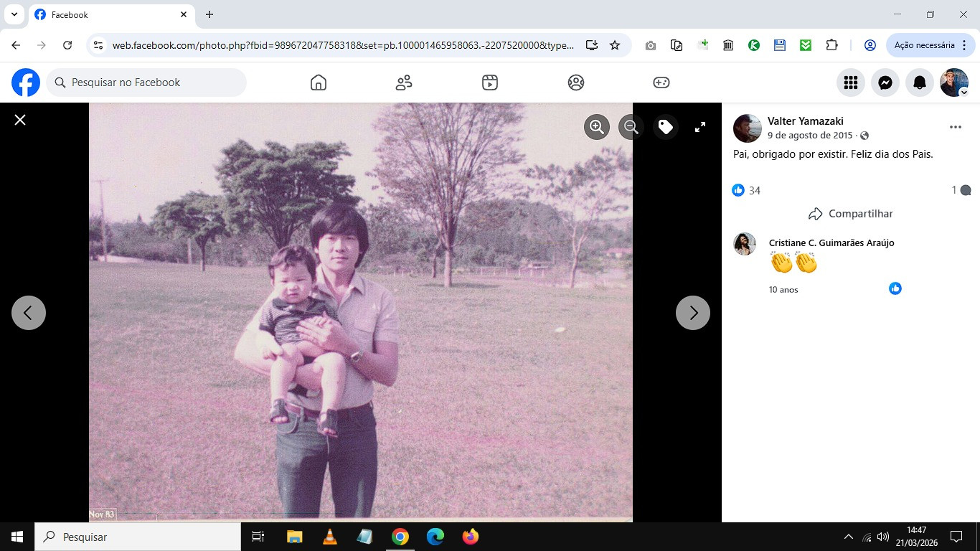Open Valter Yamazaki's profile link
Image resolution: width=980 pixels, height=551 pixels.
coord(805,121)
